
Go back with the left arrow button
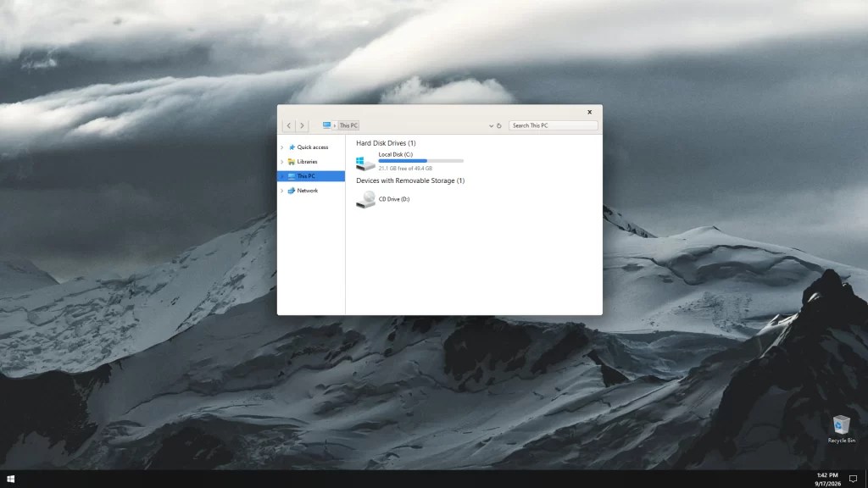pos(288,125)
